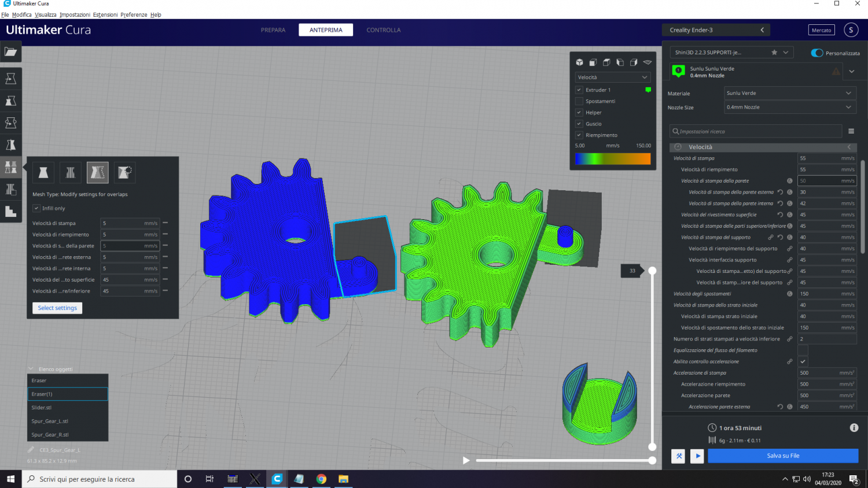
Task: Choose Modify settings for overlaps mesh icon
Action: (x=97, y=172)
